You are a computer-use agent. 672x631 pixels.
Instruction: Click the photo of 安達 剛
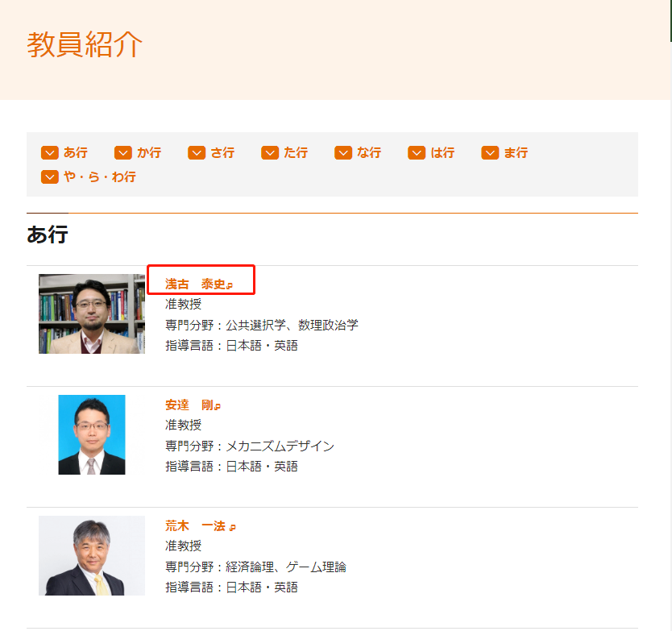[92, 434]
